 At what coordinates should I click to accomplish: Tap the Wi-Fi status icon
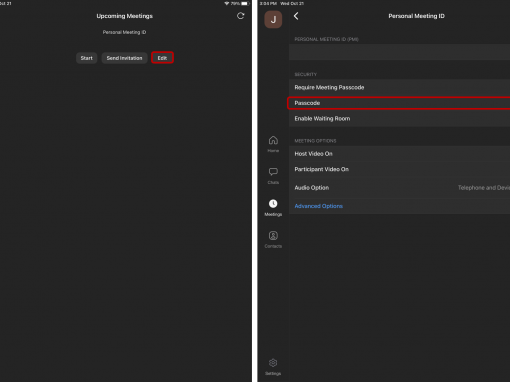(227, 3)
